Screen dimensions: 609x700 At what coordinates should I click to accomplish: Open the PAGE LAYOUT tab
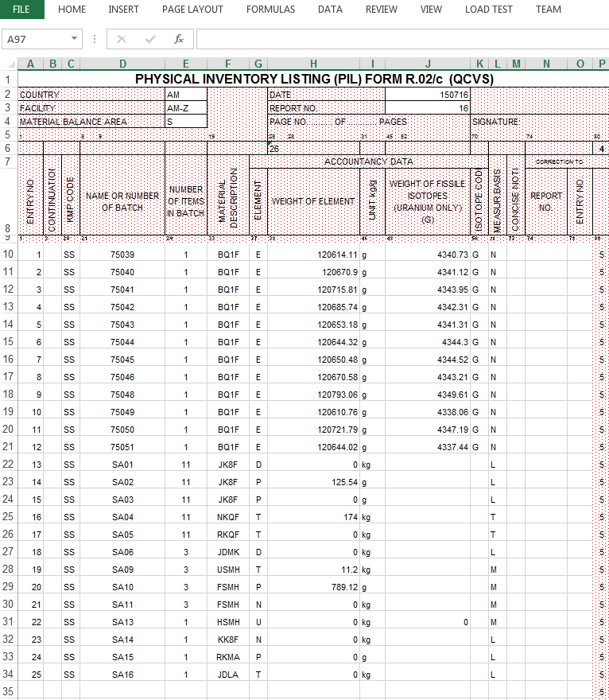(x=192, y=10)
